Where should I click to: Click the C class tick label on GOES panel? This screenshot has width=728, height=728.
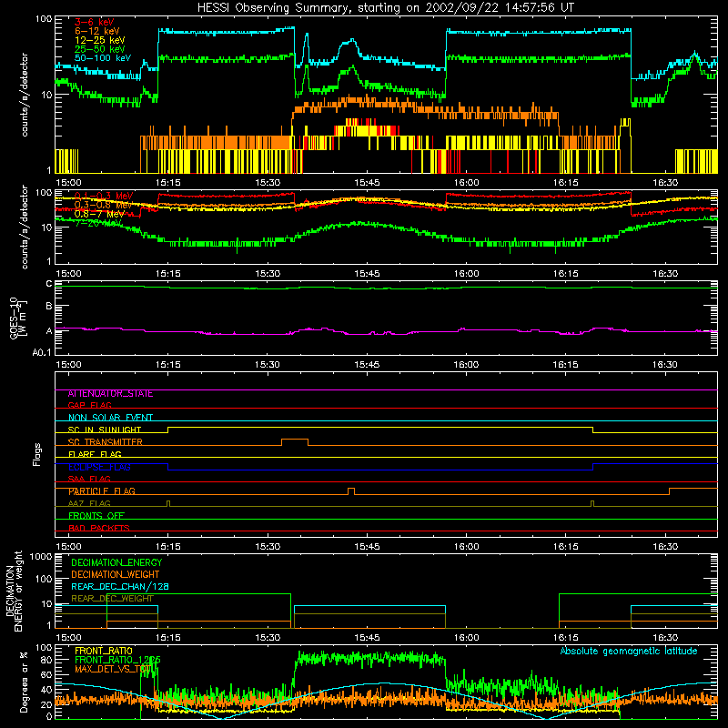click(49, 284)
